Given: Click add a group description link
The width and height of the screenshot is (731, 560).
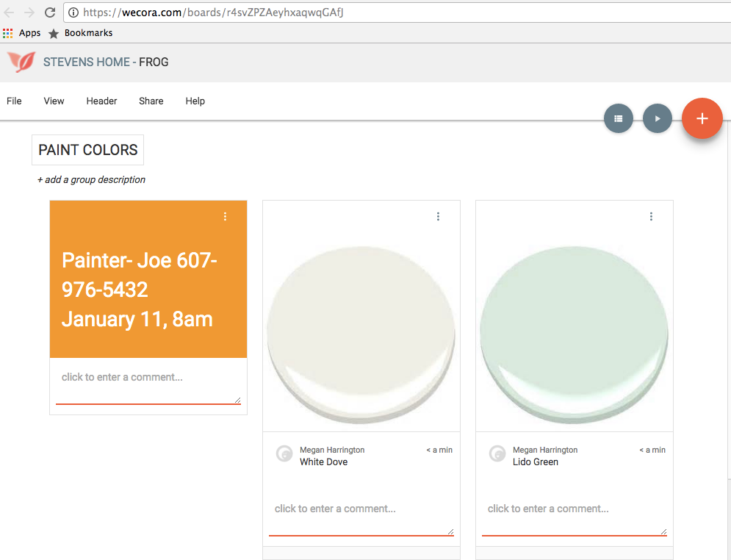Looking at the screenshot, I should pos(91,179).
